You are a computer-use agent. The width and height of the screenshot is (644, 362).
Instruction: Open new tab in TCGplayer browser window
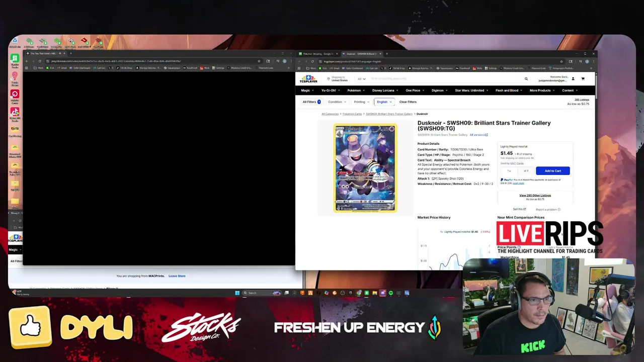[387, 54]
